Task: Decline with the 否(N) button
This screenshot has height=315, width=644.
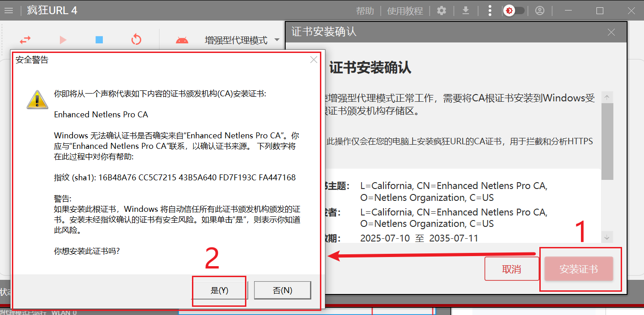Action: [282, 290]
